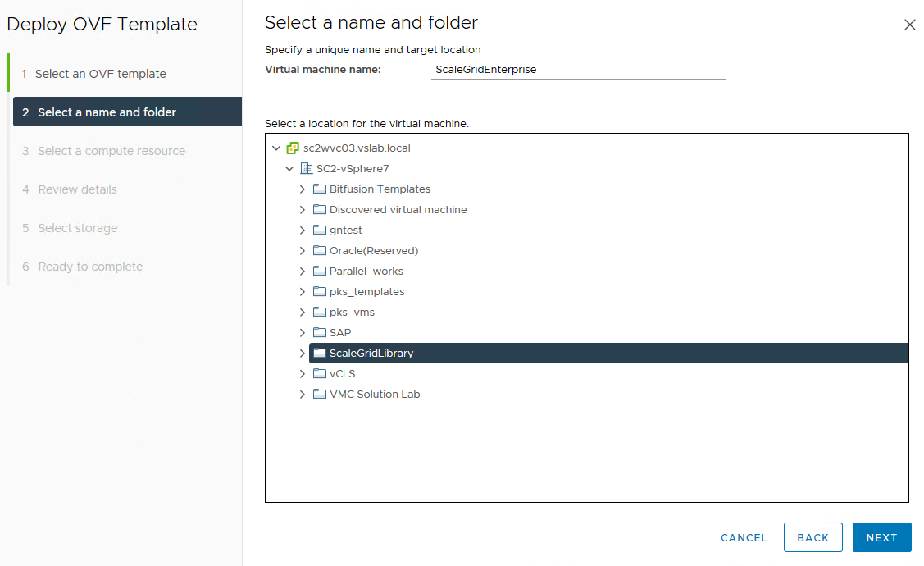
Task: Select the pks_vms label
Action: coord(353,312)
